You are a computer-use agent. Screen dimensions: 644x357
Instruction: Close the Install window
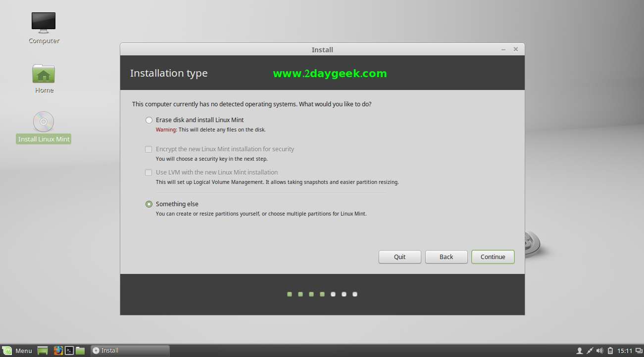coord(516,49)
